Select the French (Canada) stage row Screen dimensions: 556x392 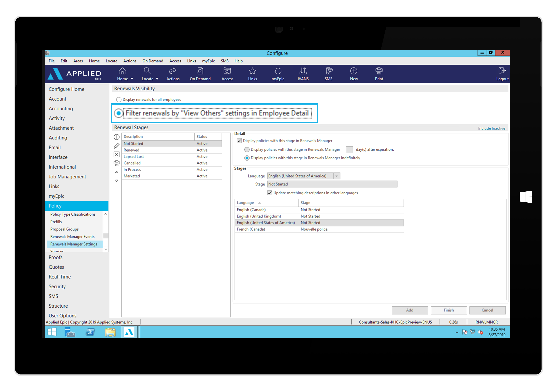click(251, 229)
